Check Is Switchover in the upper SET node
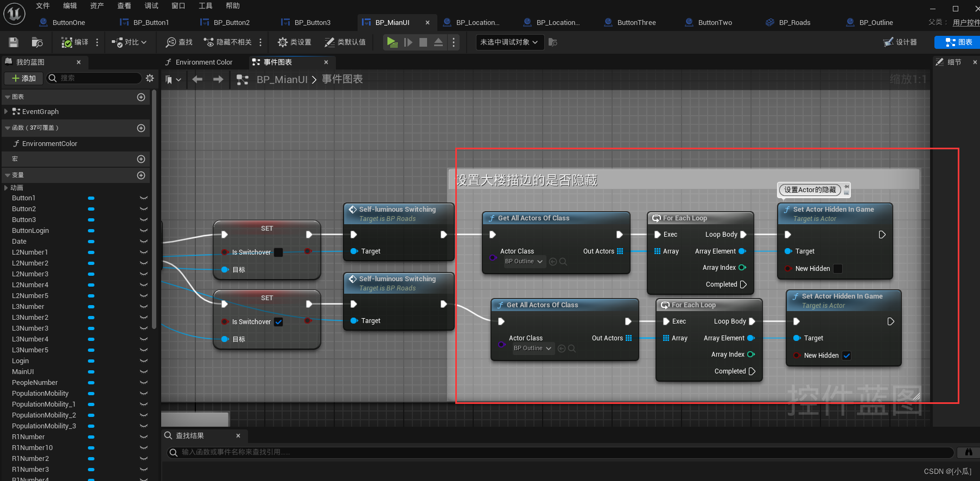The image size is (980, 481). [278, 252]
